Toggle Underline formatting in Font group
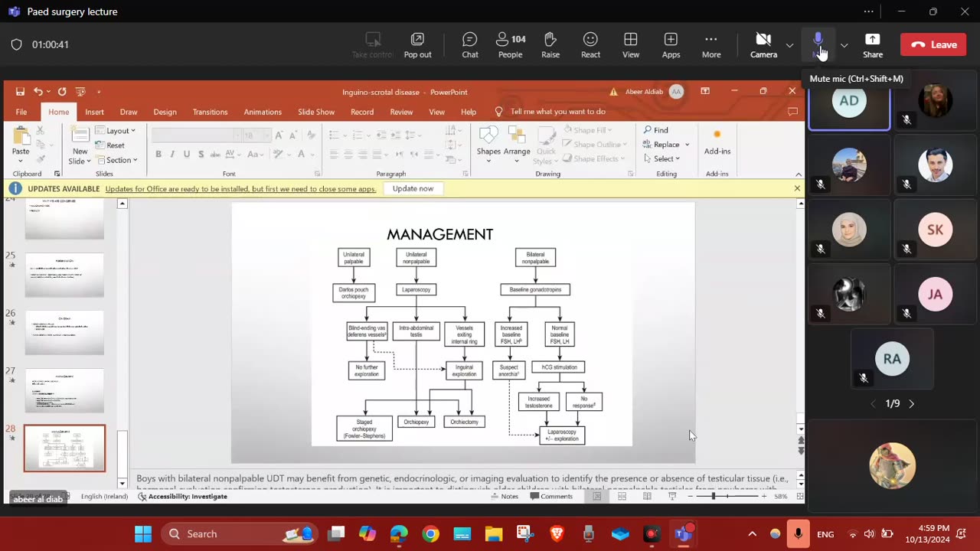The height and width of the screenshot is (551, 980). 187,154
